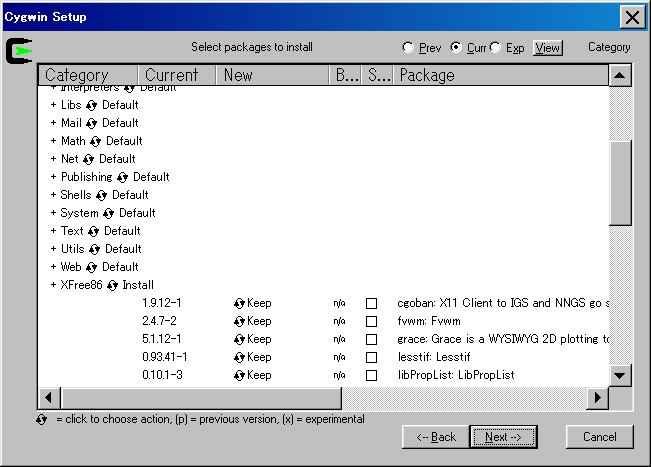Expand the Shells category
The height and width of the screenshot is (467, 651).
[x=53, y=195]
